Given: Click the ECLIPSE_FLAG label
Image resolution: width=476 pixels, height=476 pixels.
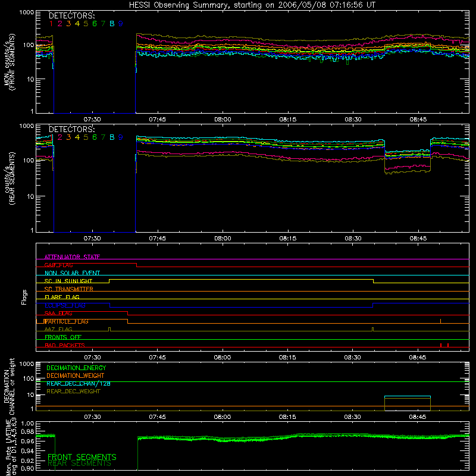Looking at the screenshot, I should [x=65, y=305].
